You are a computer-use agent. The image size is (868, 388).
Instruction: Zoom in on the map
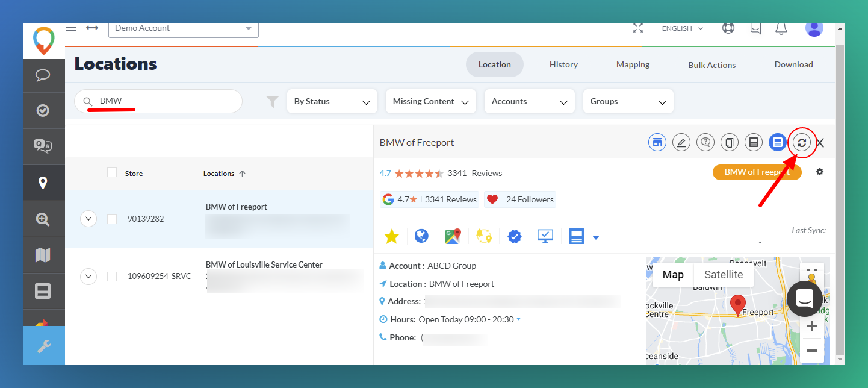pyautogui.click(x=812, y=327)
